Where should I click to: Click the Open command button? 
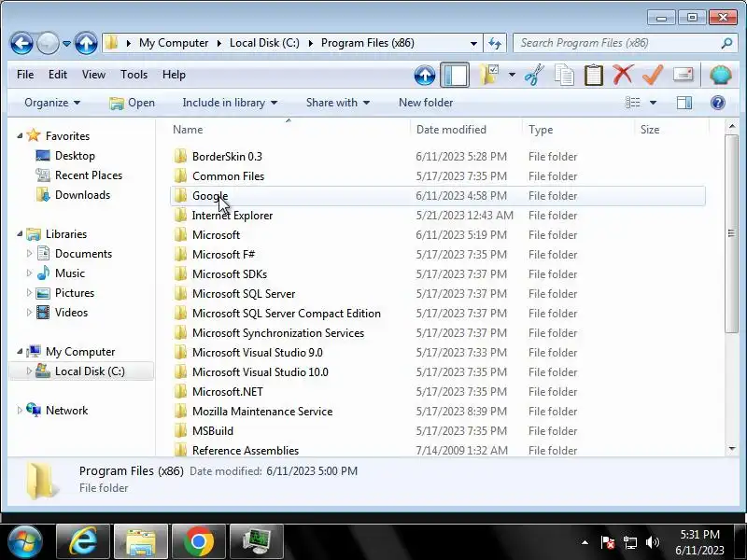tap(132, 103)
